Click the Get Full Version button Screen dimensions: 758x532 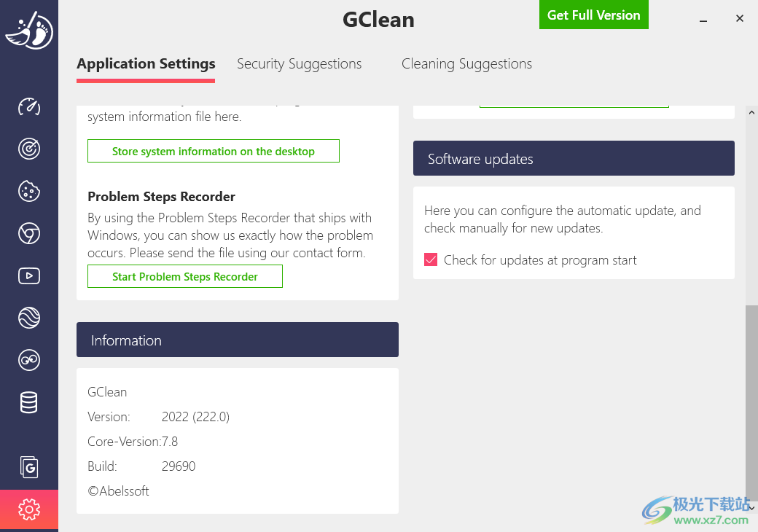(593, 15)
